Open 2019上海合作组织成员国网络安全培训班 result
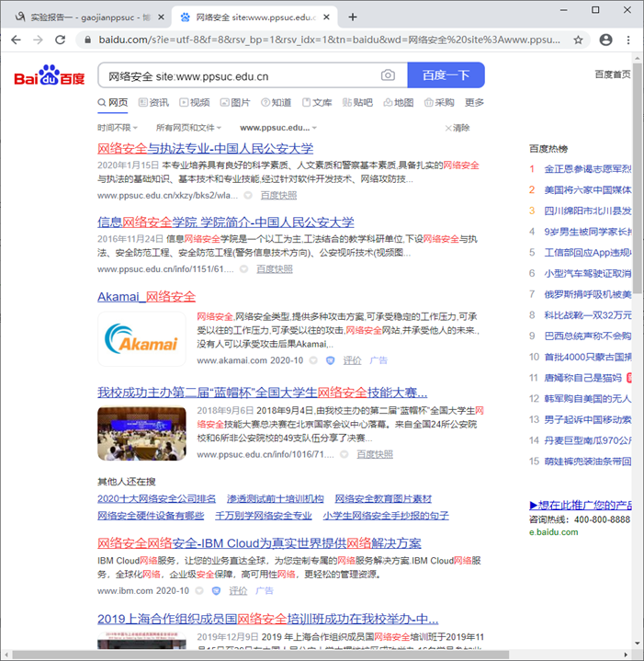Viewport: 644px width, 661px height. tap(268, 619)
